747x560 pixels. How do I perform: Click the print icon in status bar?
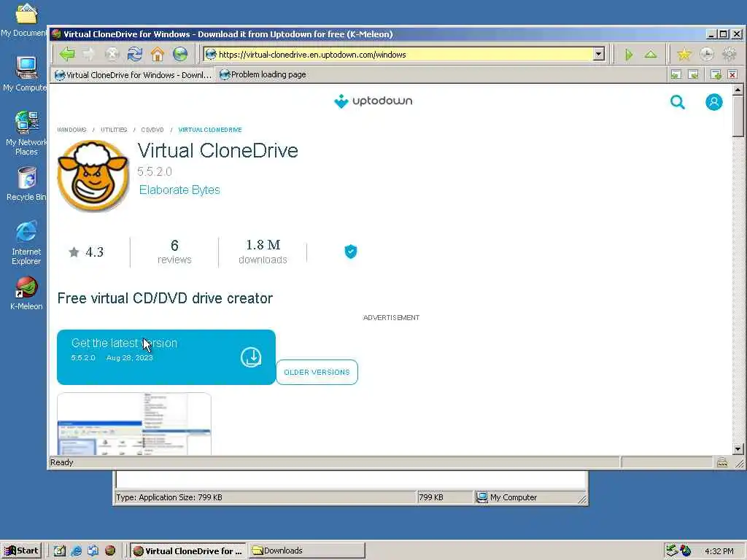point(722,462)
